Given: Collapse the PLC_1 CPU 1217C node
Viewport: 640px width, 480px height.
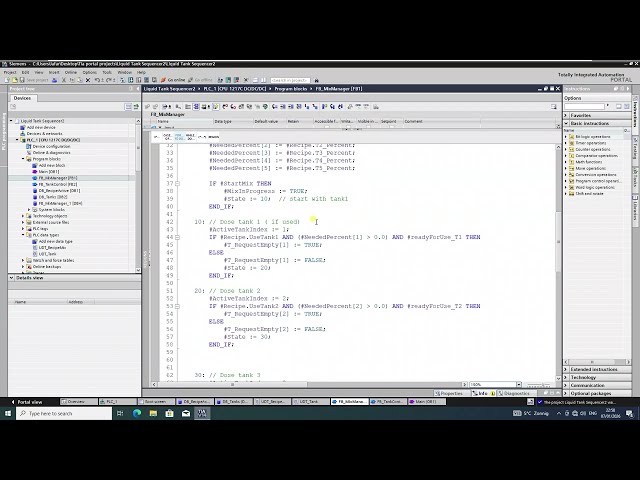Looking at the screenshot, I should (x=17, y=140).
